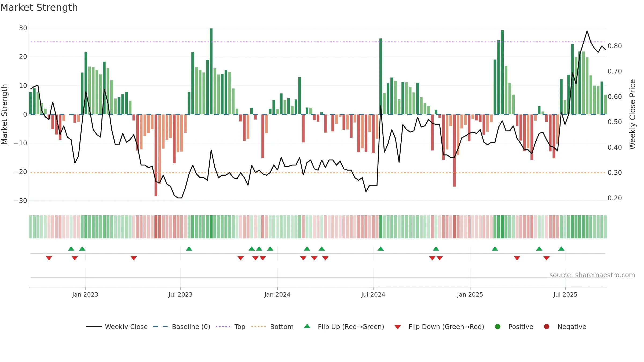This screenshot has height=362, width=644.
Task: Click the black Weekly Close line sample in the legend
Action: tap(94, 327)
